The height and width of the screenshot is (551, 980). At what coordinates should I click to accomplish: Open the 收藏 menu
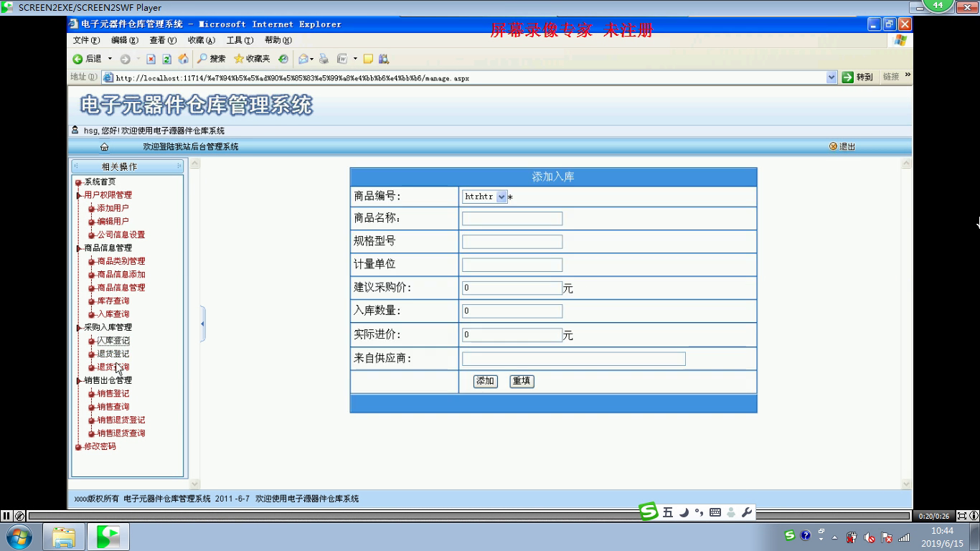click(202, 40)
